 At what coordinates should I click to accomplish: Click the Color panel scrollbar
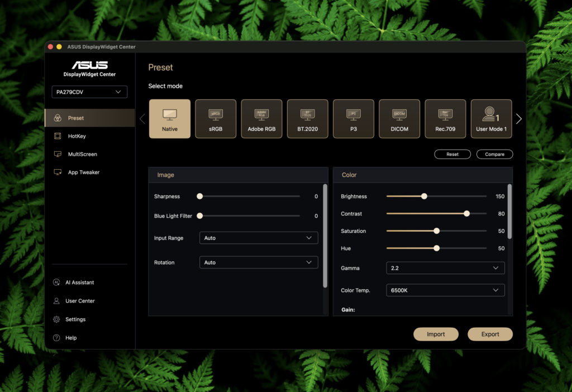(x=509, y=212)
